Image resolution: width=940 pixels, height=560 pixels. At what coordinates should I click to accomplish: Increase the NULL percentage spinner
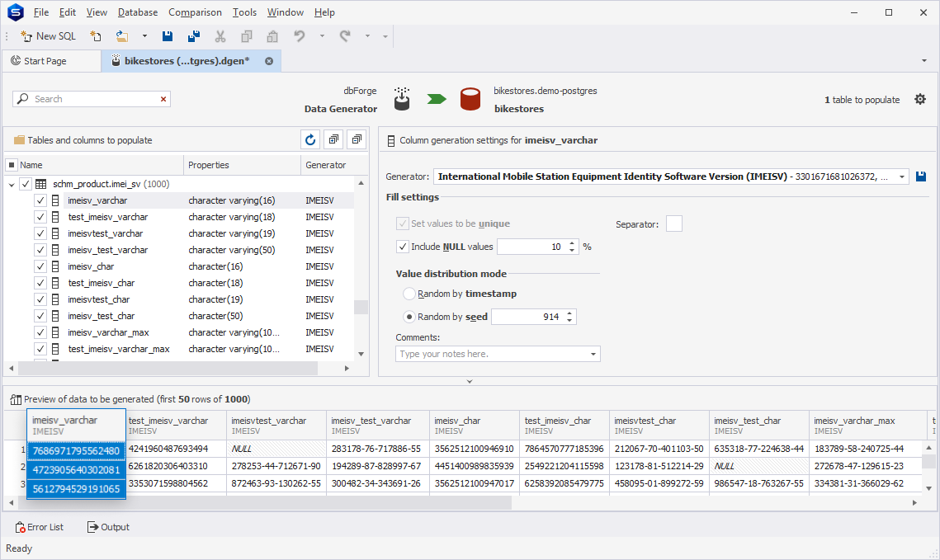[x=572, y=243]
